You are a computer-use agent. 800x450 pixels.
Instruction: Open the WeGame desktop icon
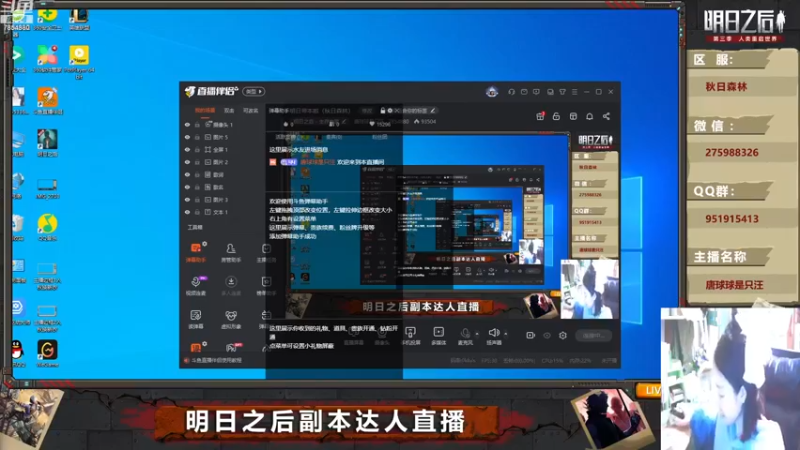tap(47, 354)
